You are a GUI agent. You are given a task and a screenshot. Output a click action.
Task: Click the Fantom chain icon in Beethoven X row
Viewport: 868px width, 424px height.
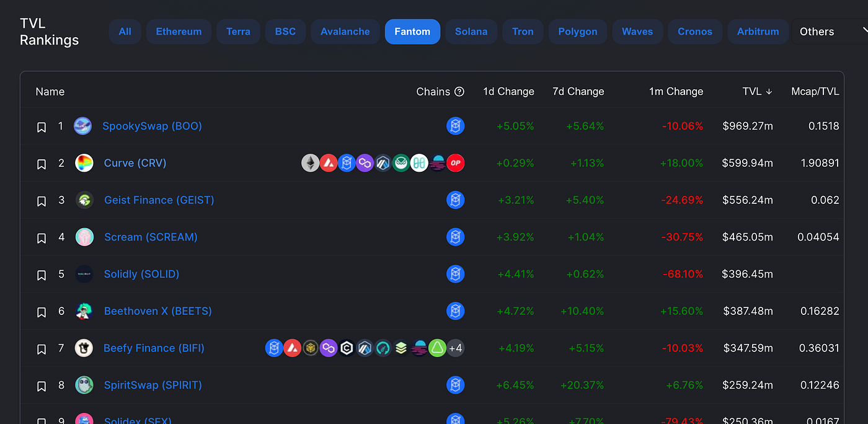(456, 311)
